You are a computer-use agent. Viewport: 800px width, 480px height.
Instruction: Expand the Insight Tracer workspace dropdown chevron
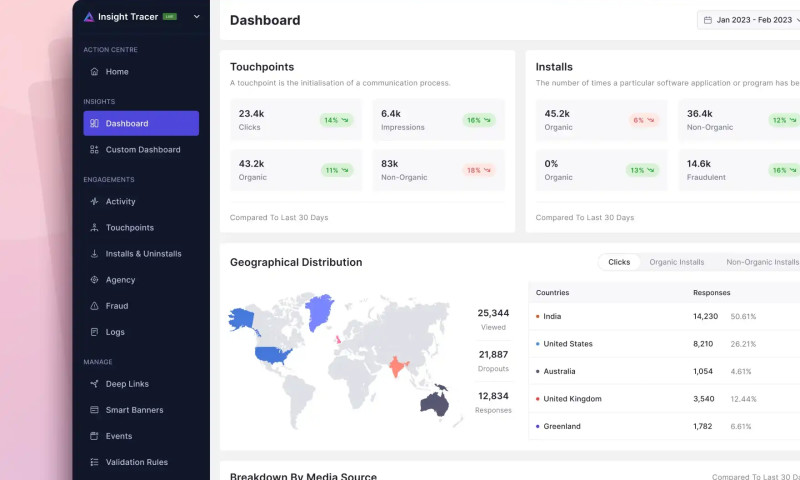196,17
